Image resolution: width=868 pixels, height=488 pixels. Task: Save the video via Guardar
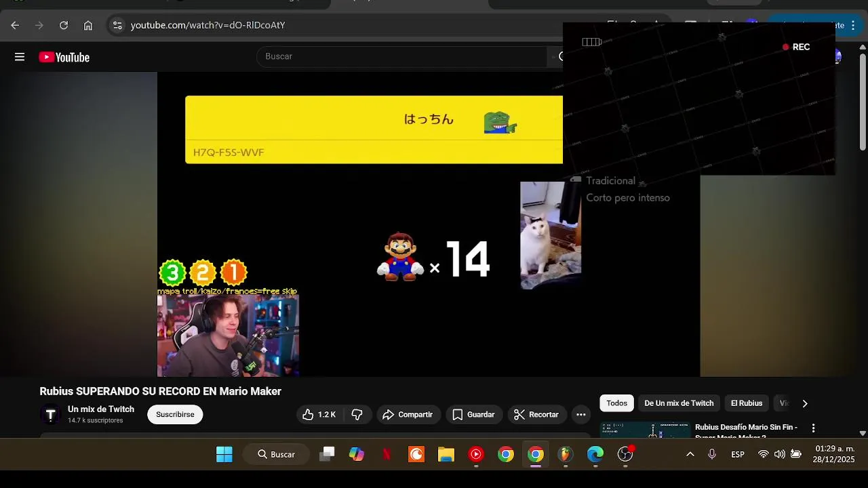coord(473,414)
